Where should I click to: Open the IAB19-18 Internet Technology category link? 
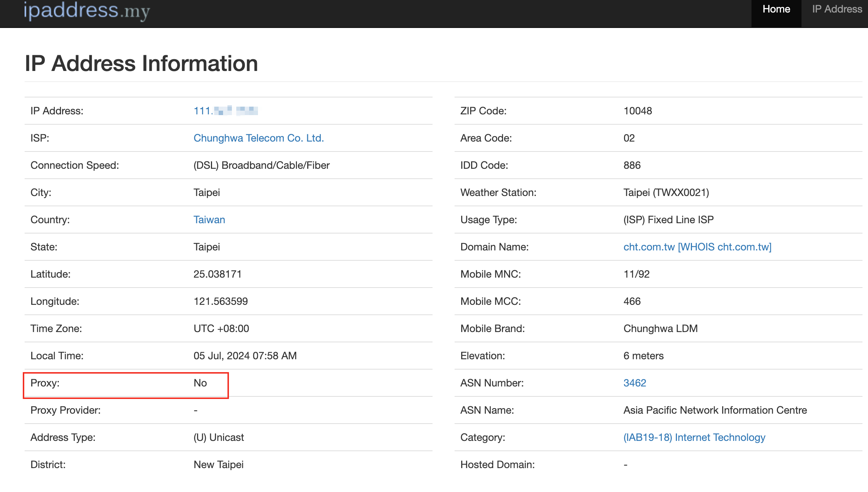tap(694, 437)
